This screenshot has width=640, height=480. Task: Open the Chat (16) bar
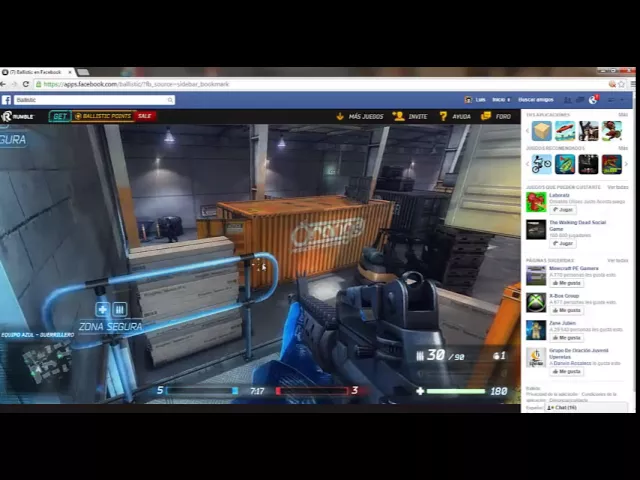(586, 407)
